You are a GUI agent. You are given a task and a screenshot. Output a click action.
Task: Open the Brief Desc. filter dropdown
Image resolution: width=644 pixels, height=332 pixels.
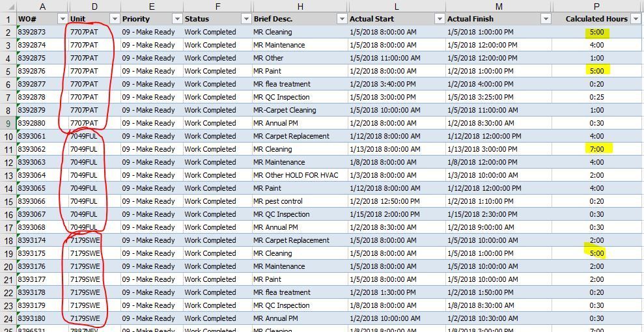341,19
